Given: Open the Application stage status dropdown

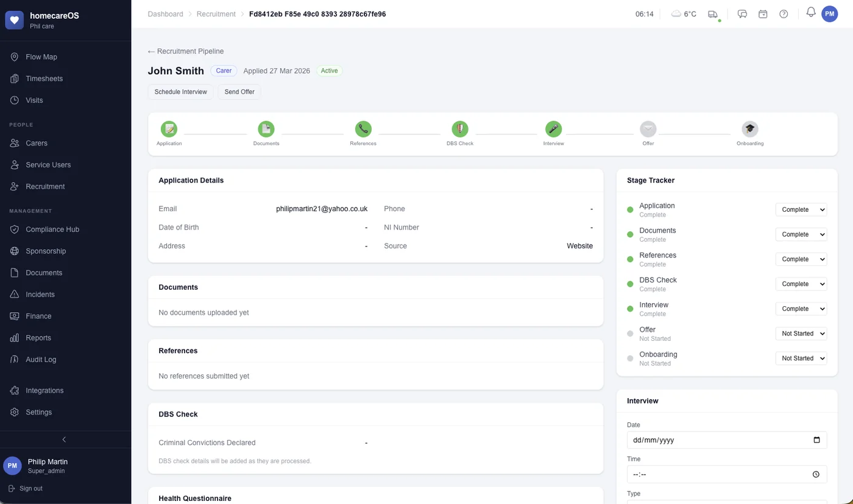Looking at the screenshot, I should [x=801, y=209].
